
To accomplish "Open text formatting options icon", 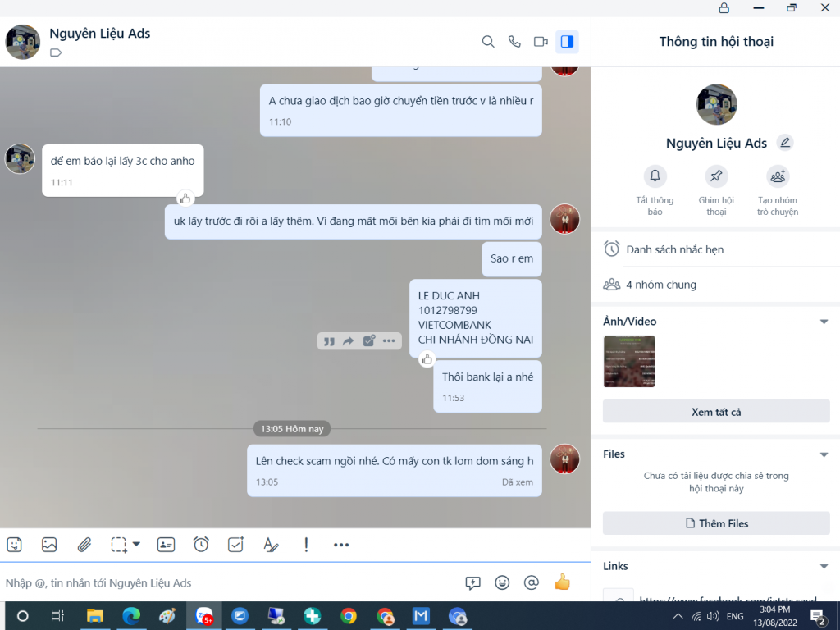I will pyautogui.click(x=271, y=544).
